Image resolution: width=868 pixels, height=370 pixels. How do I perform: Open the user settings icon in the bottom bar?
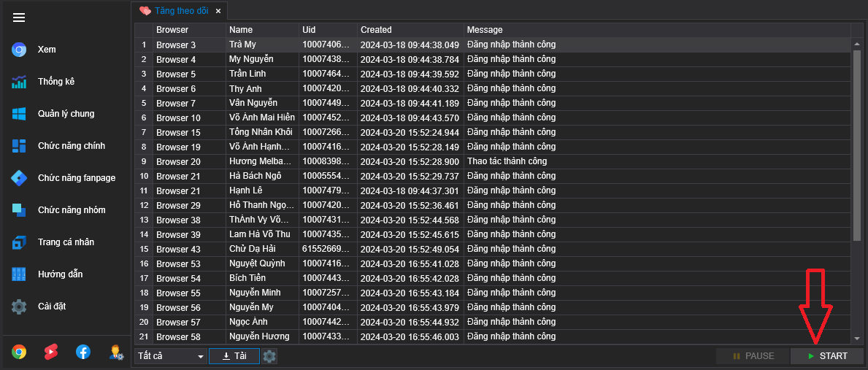[115, 352]
